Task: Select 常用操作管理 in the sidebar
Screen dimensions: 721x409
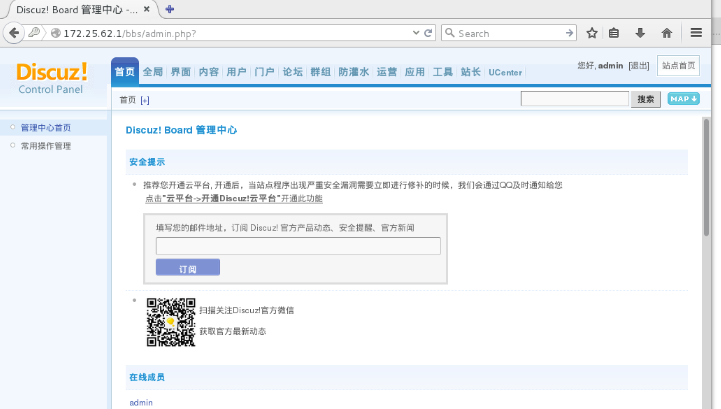Action: click(x=46, y=146)
